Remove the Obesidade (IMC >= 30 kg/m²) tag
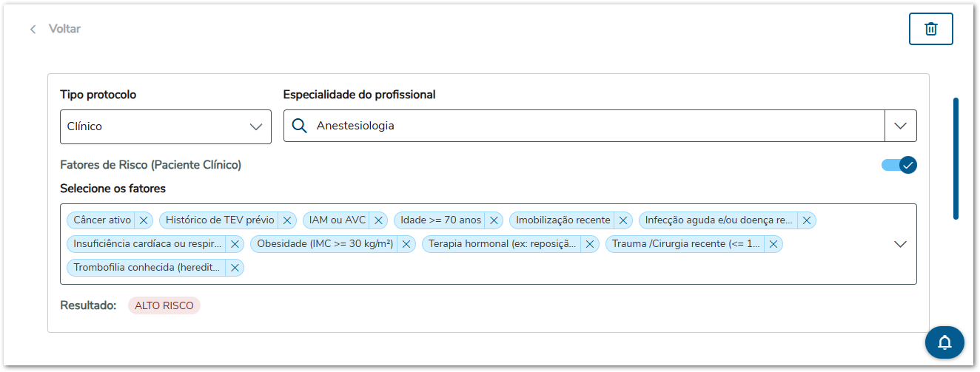The height and width of the screenshot is (372, 980). tap(406, 244)
